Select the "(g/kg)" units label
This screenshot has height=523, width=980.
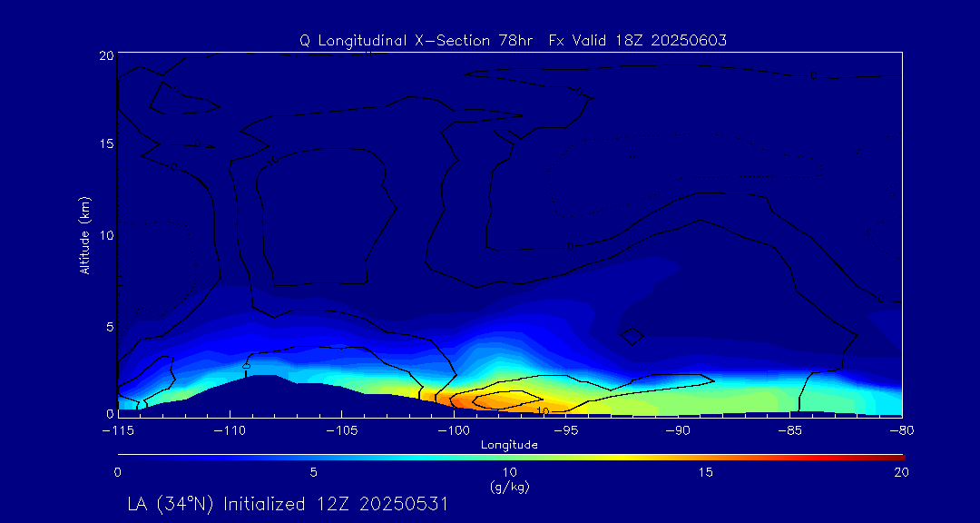509,487
